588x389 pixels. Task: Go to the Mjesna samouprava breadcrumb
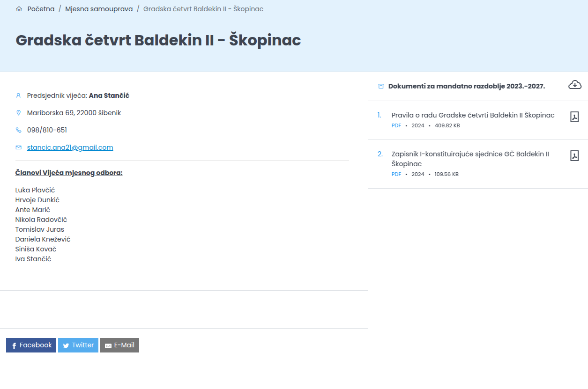click(99, 9)
